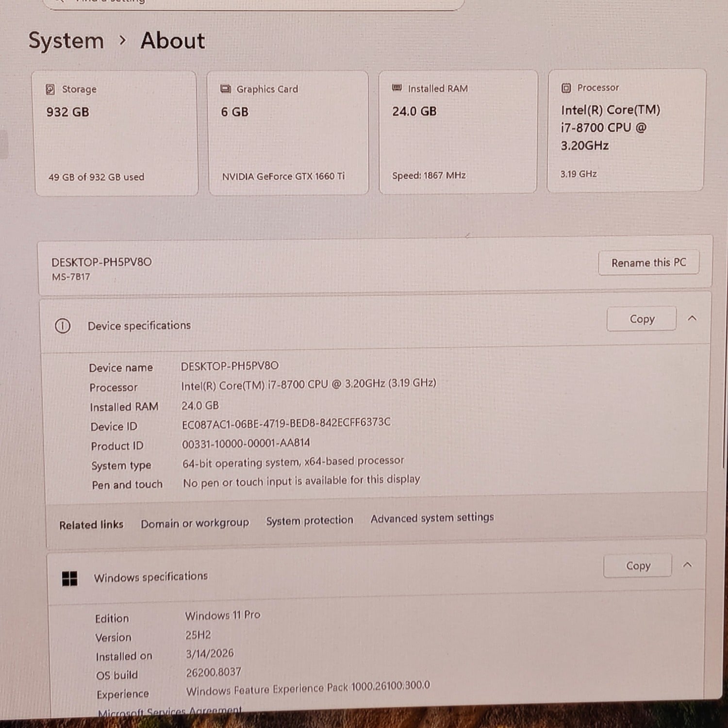Collapse the Device specifications section
The image size is (728, 728).
tap(692, 318)
